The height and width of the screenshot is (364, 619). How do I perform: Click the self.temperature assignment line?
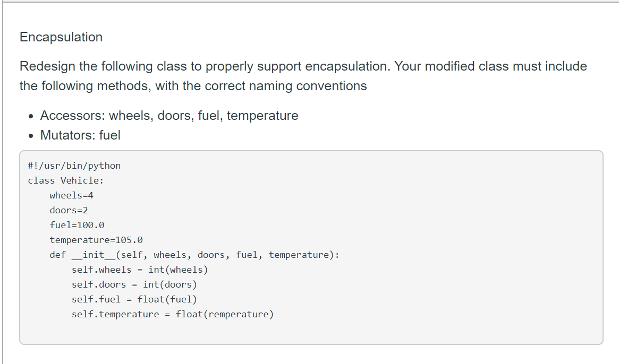[173, 314]
